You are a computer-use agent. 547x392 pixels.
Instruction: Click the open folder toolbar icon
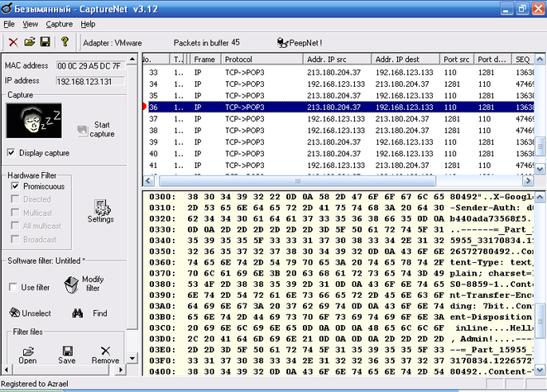(29, 42)
